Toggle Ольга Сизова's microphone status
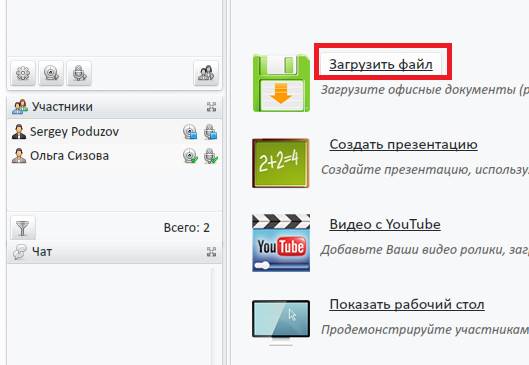The image size is (529, 365). (x=211, y=156)
